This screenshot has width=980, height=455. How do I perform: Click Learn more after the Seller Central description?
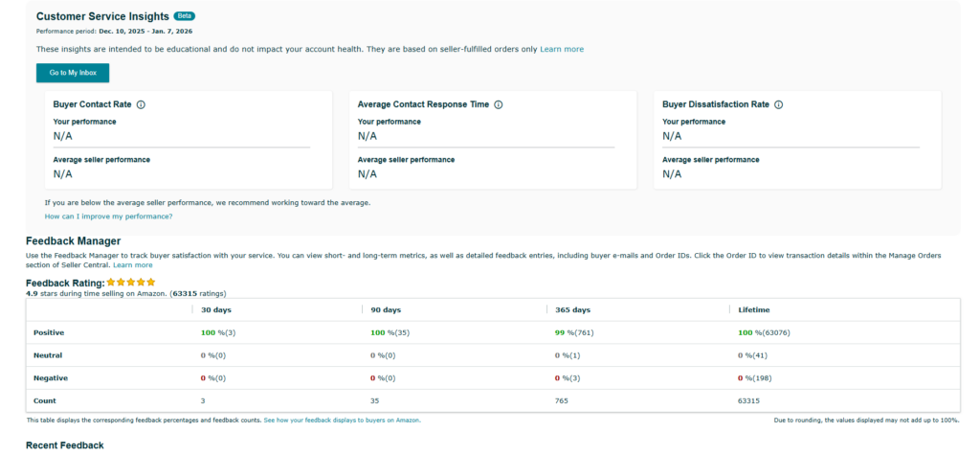point(132,264)
